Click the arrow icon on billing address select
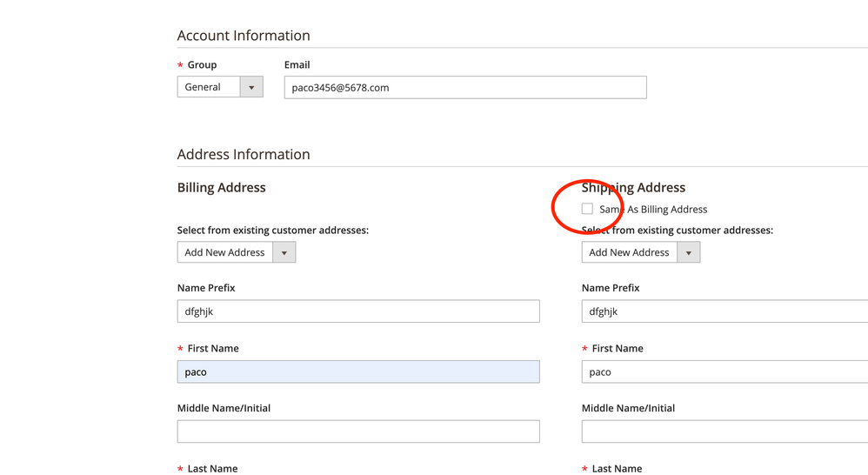This screenshot has height=475, width=868. (284, 252)
